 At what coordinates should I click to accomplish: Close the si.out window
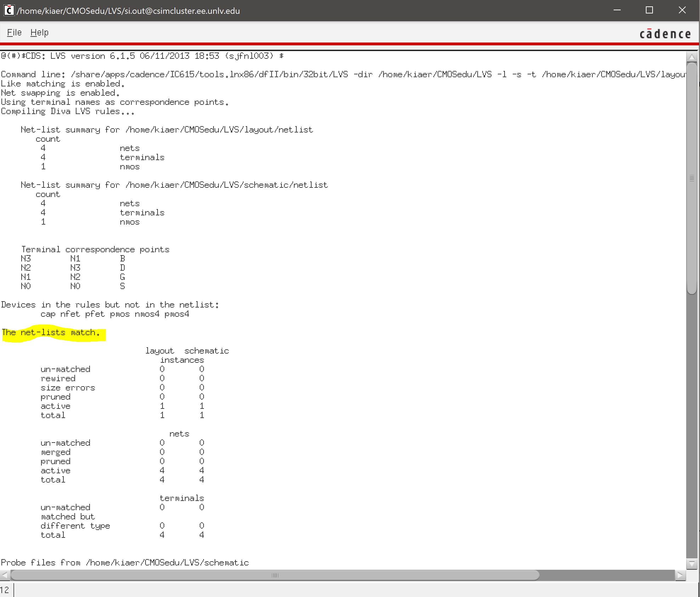[x=682, y=10]
